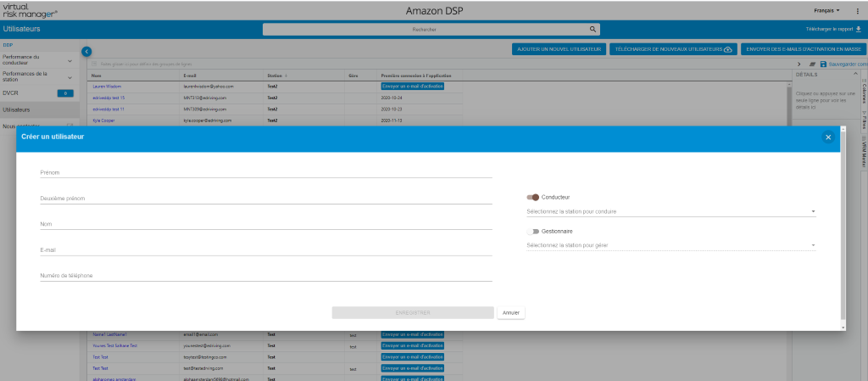Click the dialog's vertical scrollbar
868x381 pixels.
843,227
